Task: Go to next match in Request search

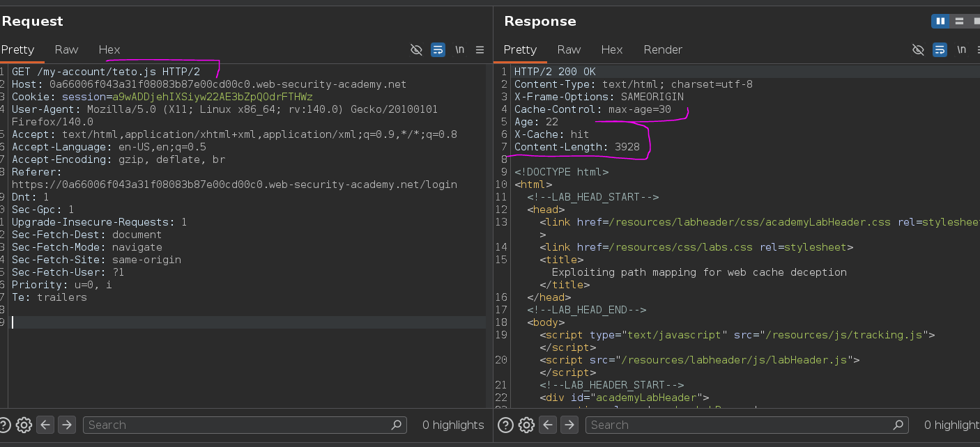Action: [67, 425]
